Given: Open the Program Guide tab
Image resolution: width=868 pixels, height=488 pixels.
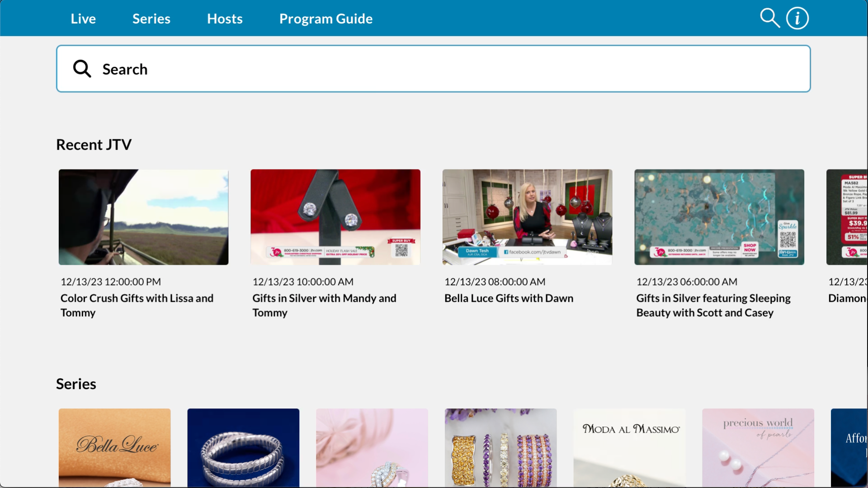Looking at the screenshot, I should (x=326, y=19).
